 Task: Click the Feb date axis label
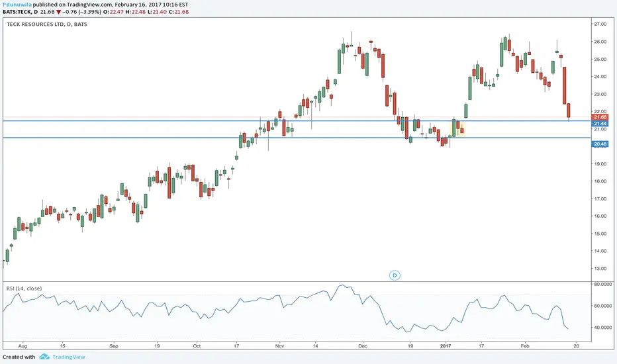tap(525, 346)
